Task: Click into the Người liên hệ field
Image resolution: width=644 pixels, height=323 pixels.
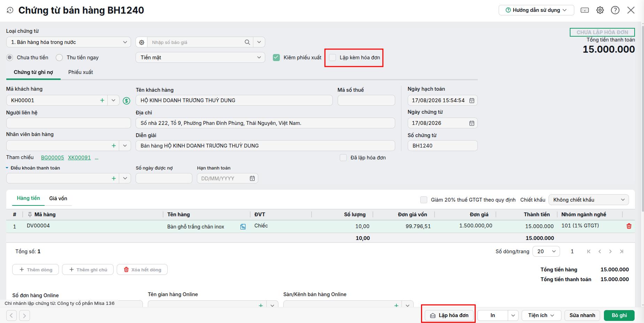Action: pos(69,123)
